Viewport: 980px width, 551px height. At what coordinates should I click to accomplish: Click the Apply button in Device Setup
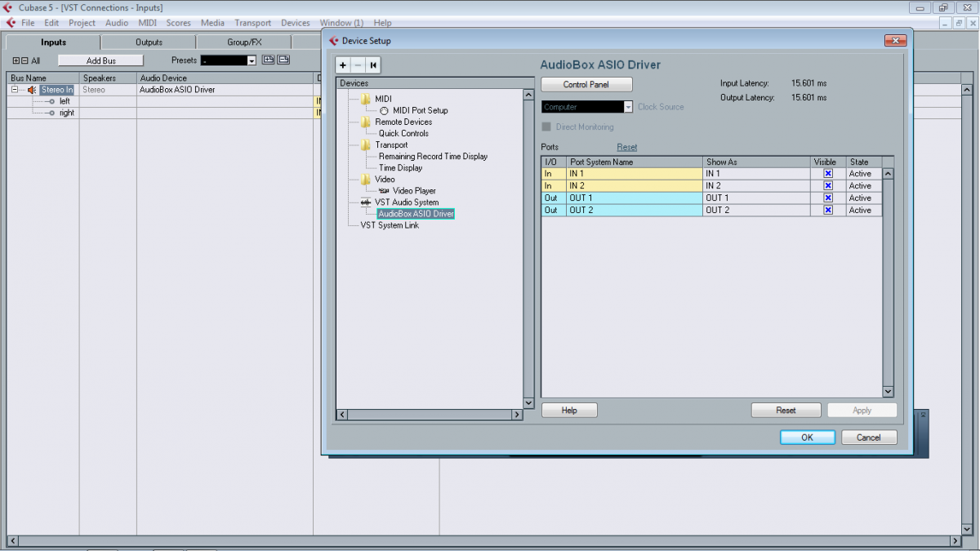pyautogui.click(x=862, y=411)
